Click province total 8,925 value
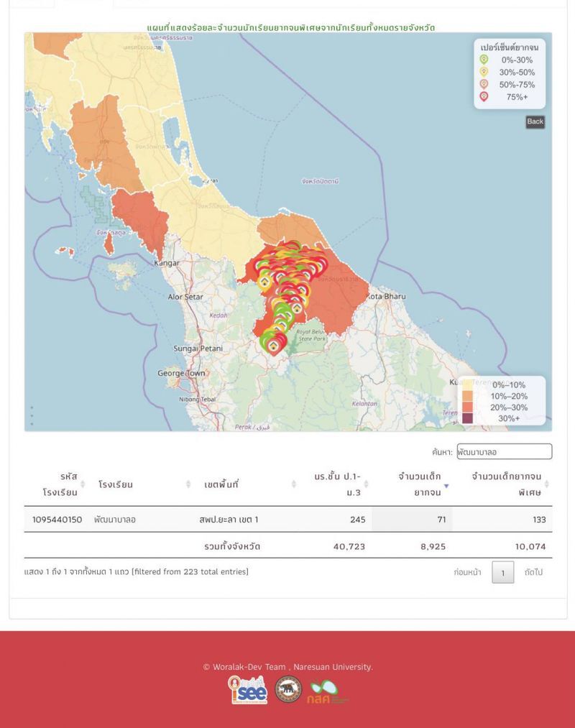 tap(433, 546)
